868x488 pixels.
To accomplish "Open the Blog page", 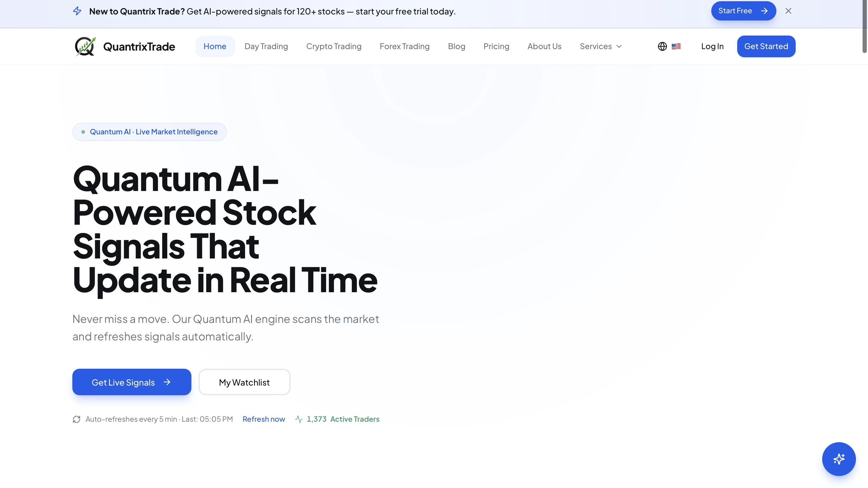I will pos(456,46).
